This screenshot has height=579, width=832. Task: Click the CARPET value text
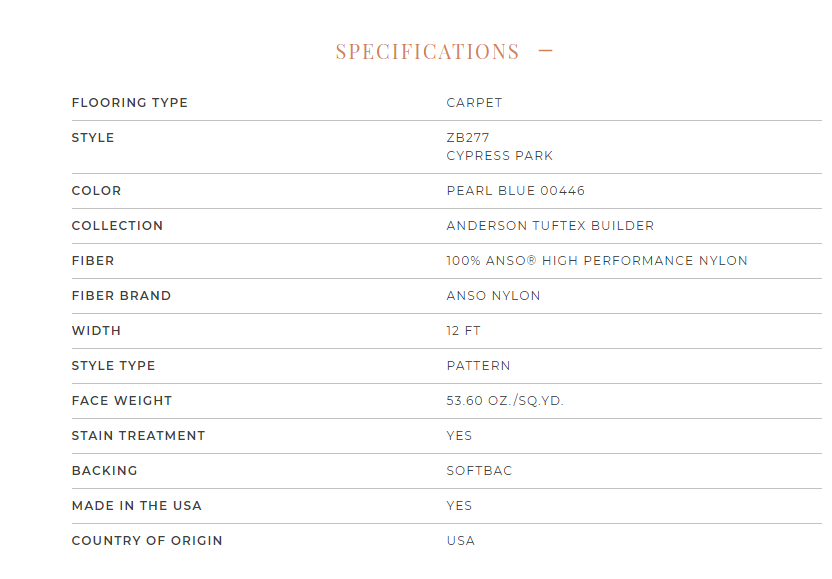[x=474, y=102]
